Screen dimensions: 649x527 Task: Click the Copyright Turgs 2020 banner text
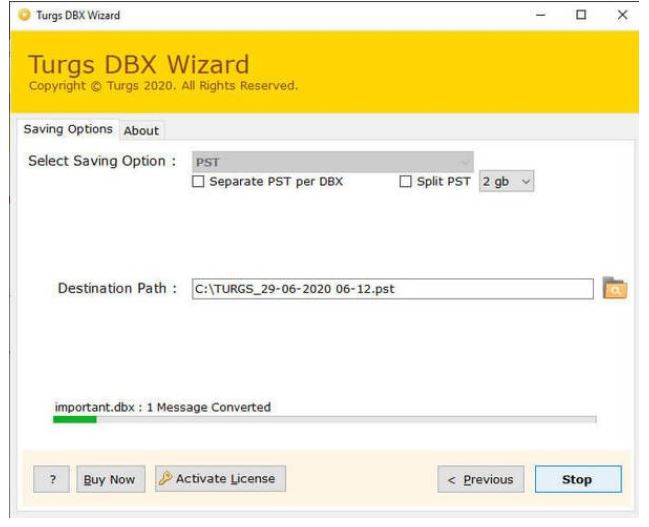[x=163, y=86]
